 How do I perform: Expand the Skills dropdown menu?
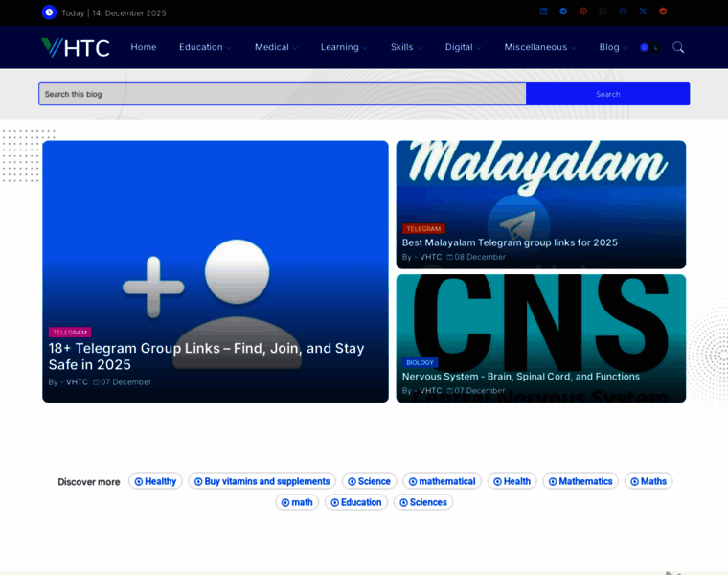click(x=406, y=47)
